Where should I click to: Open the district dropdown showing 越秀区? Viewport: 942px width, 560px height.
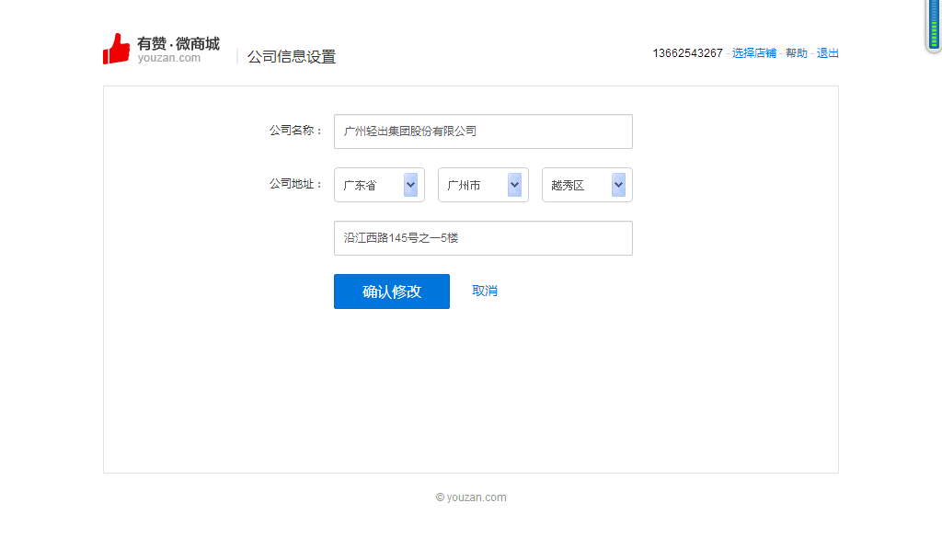tap(587, 185)
